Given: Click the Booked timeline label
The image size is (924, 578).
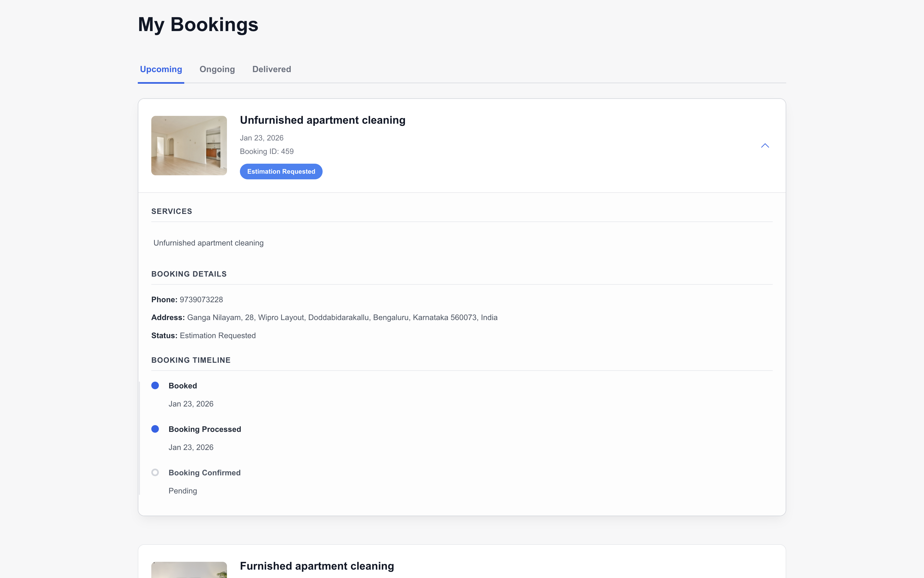Looking at the screenshot, I should (x=183, y=386).
